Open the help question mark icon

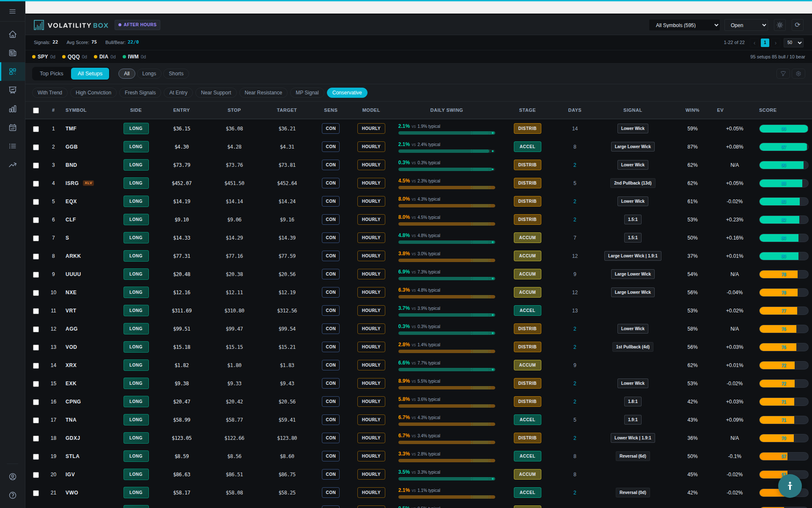[x=13, y=495]
